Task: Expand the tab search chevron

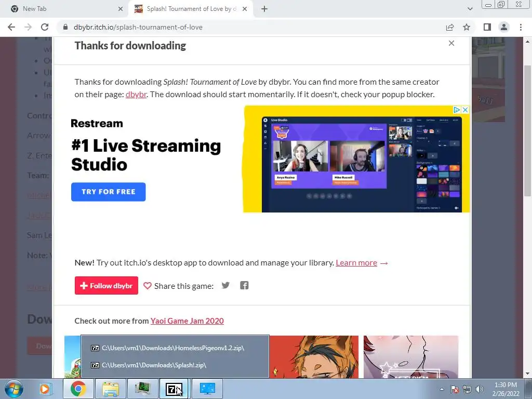Action: click(x=470, y=9)
